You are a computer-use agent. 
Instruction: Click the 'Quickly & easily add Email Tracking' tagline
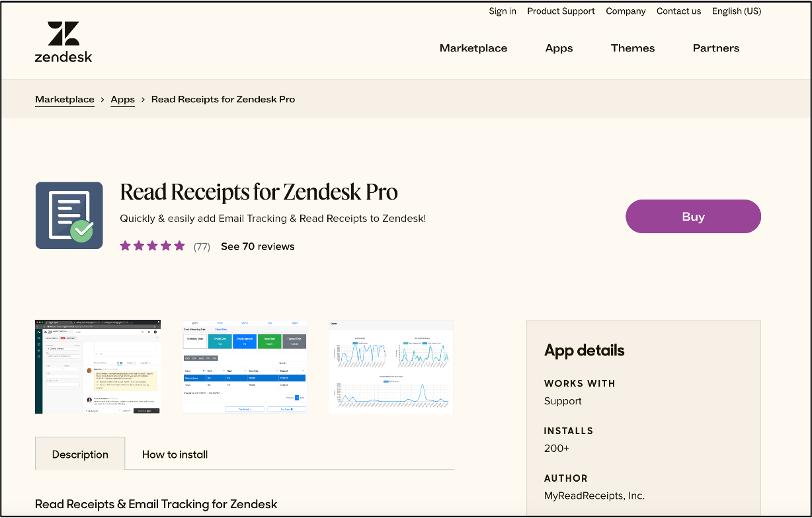click(x=273, y=219)
